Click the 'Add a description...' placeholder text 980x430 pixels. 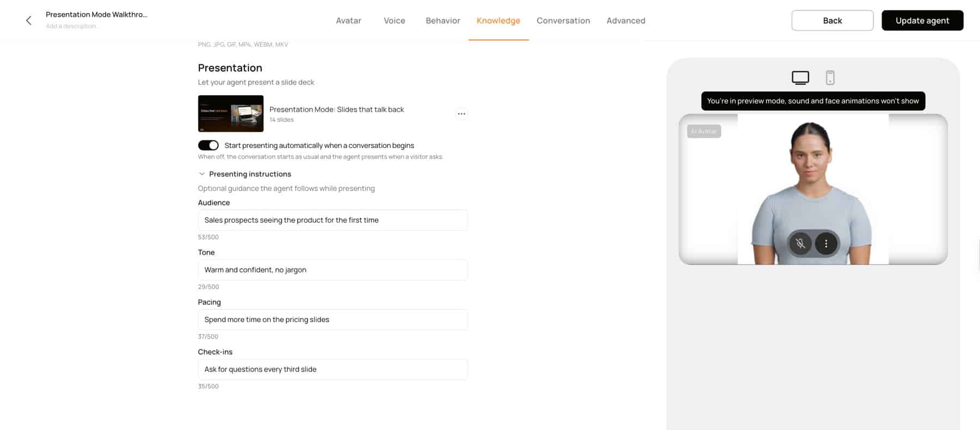[x=72, y=26]
